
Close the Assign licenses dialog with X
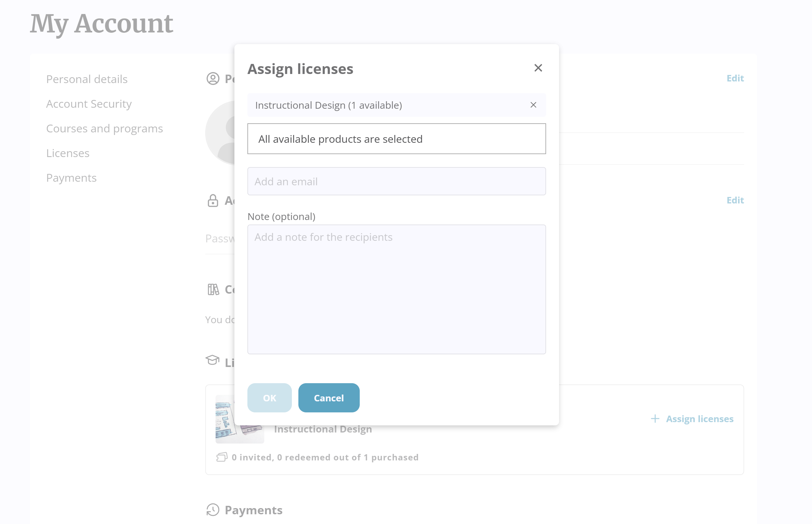click(538, 68)
